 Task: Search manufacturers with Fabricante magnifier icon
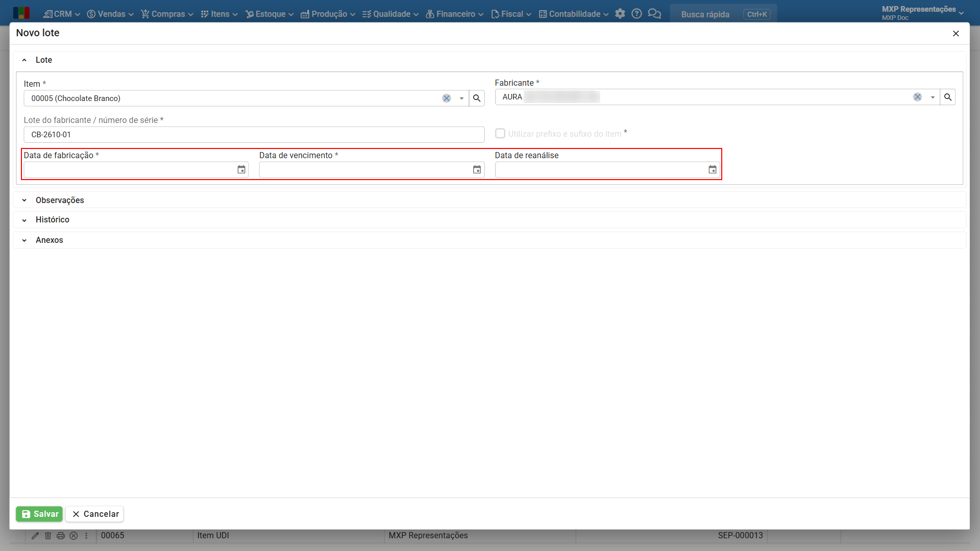tap(948, 97)
